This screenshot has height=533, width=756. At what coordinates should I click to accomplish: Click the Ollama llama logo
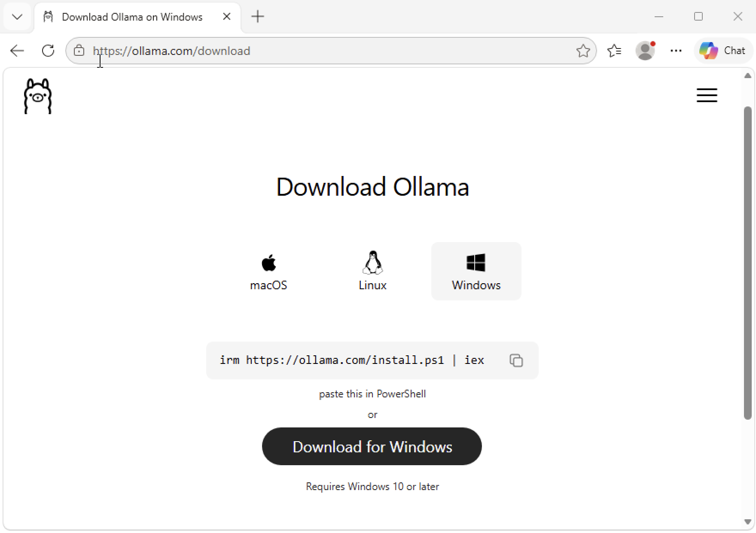pyautogui.click(x=38, y=96)
